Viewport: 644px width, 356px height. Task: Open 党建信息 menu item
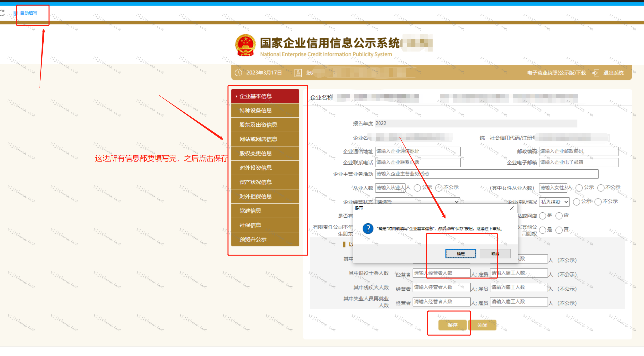(x=265, y=211)
